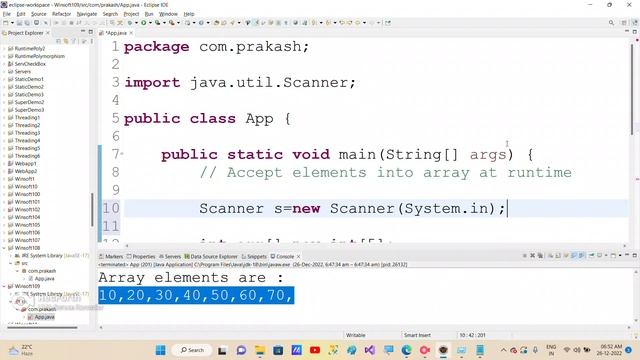Image resolution: width=640 pixels, height=360 pixels.
Task: Select SuperDemo2 project
Action: click(x=29, y=102)
